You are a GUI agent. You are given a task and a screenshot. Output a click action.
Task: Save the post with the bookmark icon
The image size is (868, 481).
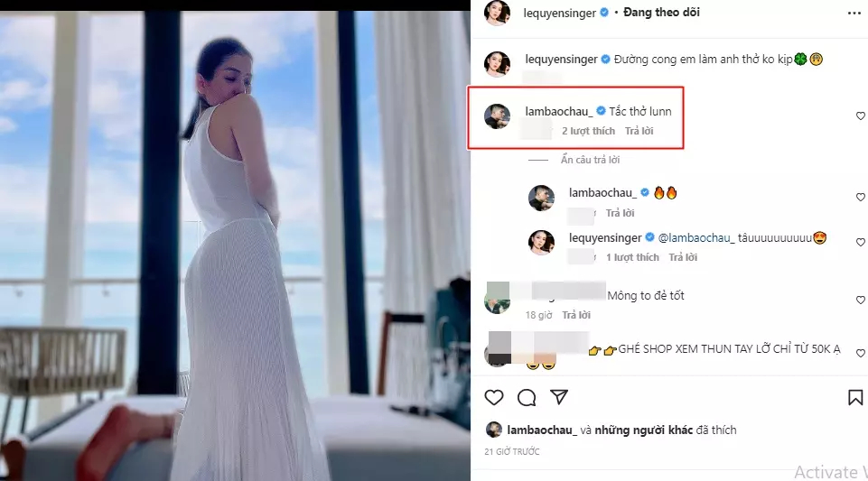(854, 397)
